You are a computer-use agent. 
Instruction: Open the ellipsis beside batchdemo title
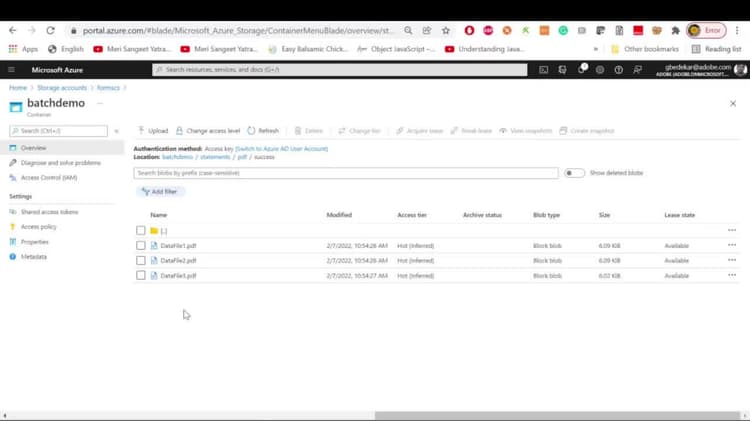pos(99,103)
